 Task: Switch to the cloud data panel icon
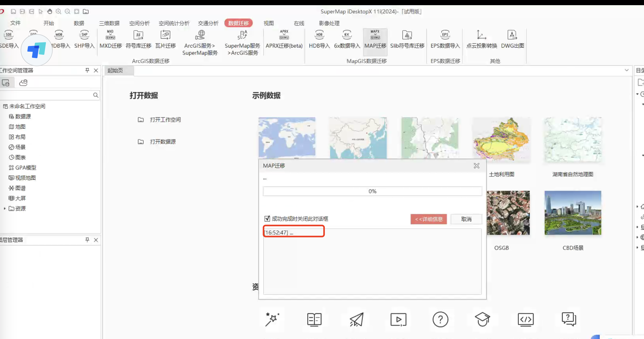23,83
